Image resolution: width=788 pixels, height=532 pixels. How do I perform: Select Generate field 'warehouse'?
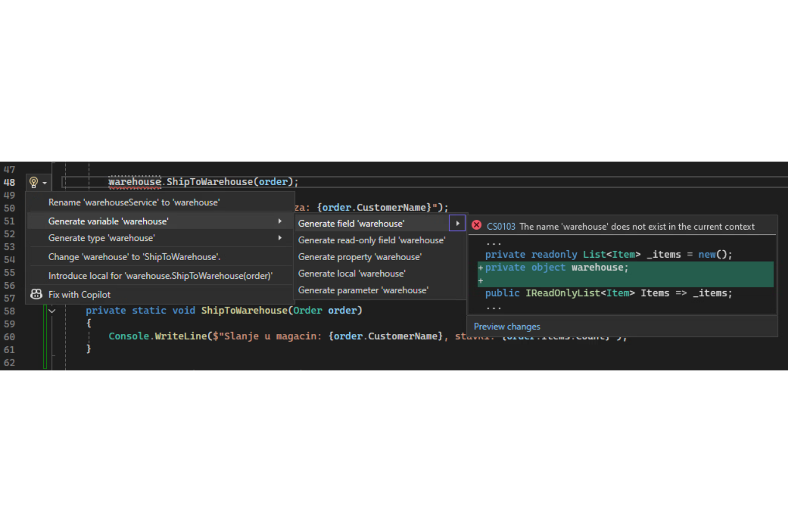coord(351,224)
